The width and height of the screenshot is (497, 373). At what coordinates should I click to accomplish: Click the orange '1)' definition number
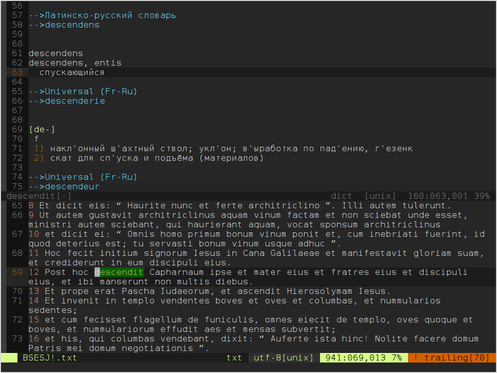pos(39,148)
